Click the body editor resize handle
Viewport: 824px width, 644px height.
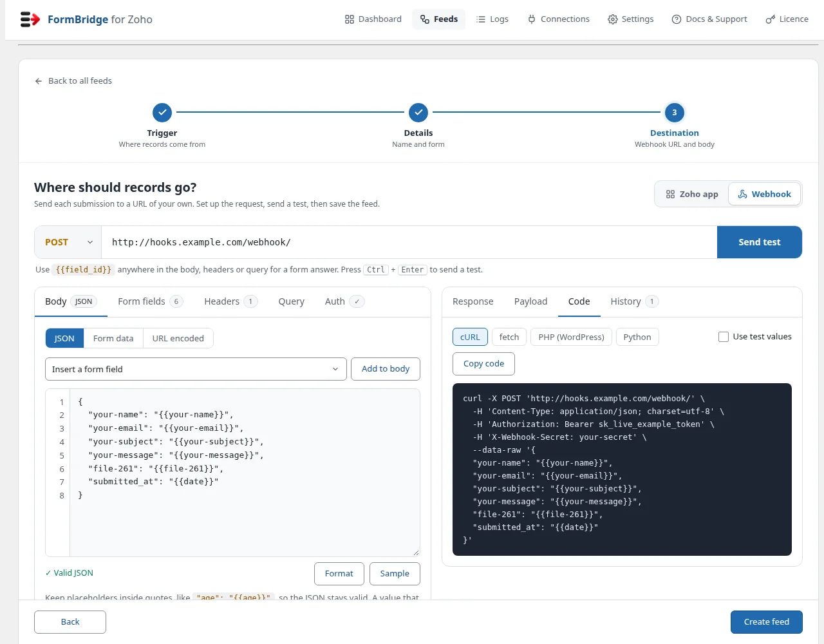(416, 552)
